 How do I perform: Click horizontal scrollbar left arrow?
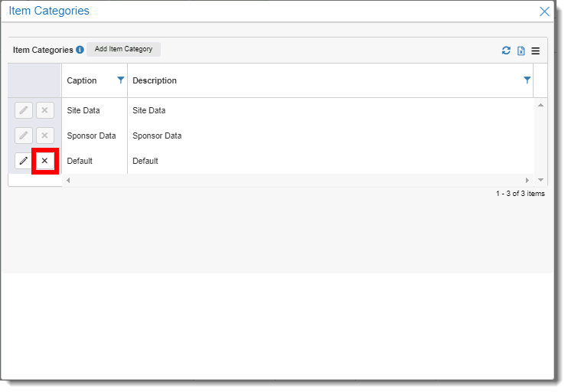pyautogui.click(x=68, y=180)
